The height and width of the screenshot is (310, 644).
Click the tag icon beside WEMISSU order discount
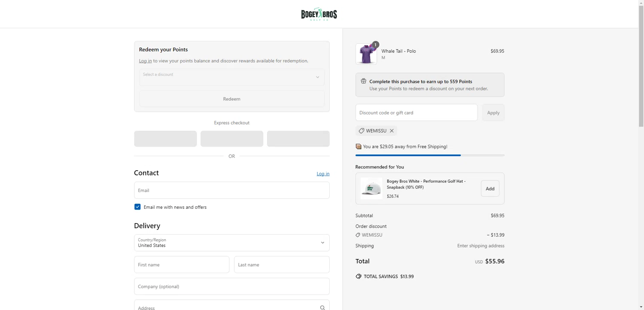(x=358, y=235)
